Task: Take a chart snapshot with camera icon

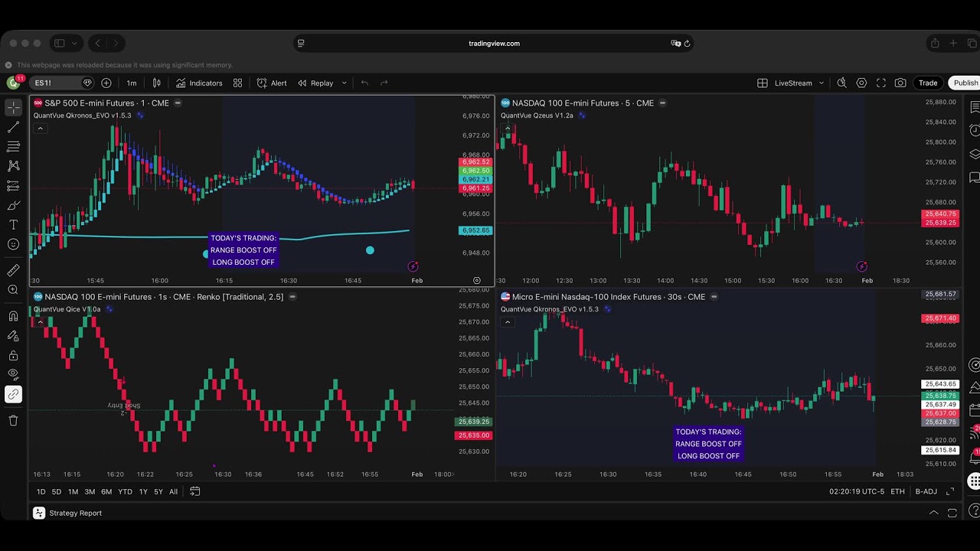Action: point(900,83)
